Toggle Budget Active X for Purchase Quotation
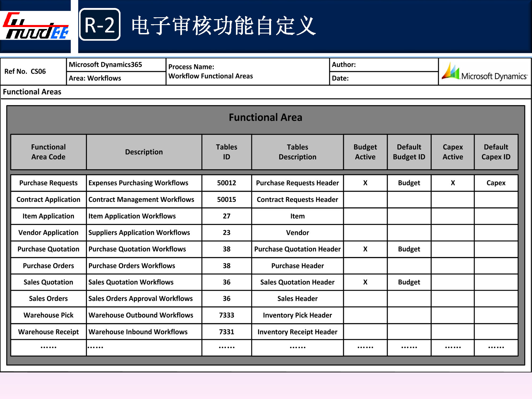This screenshot has width=532, height=399. pos(365,249)
